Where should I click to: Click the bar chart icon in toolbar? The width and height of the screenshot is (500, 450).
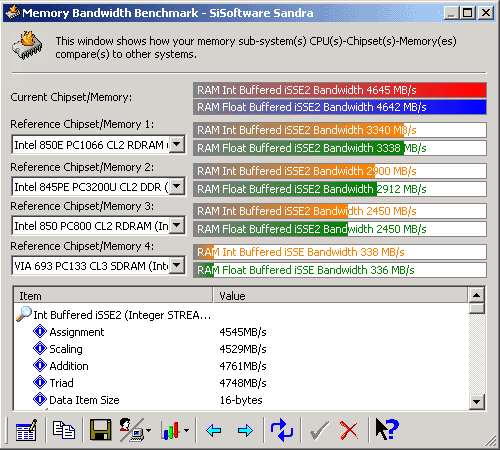170,430
